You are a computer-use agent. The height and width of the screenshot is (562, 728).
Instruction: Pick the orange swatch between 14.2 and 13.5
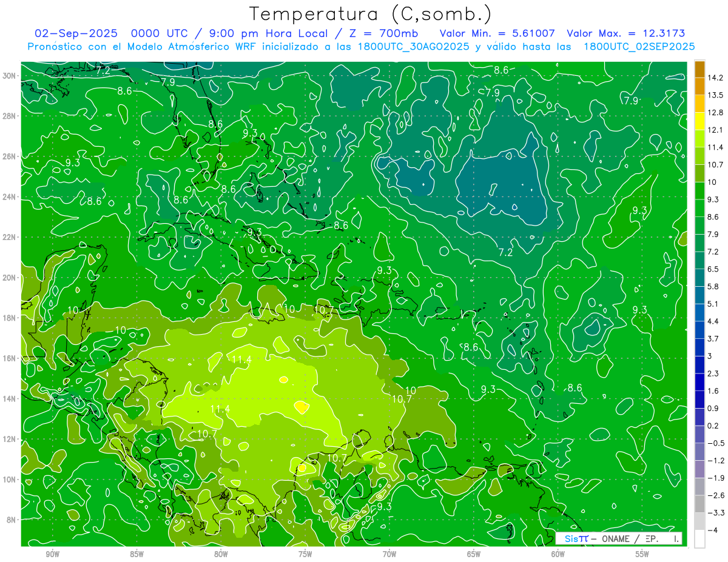pos(699,87)
